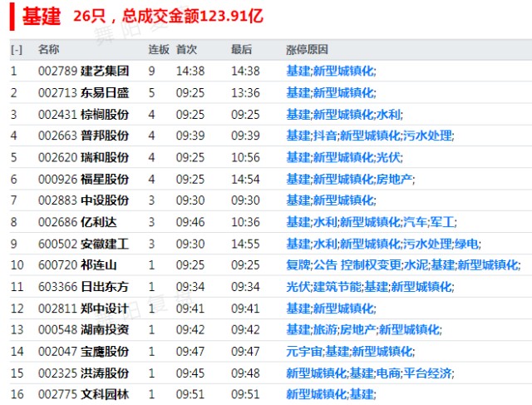Click the 26只，总成交金额123.91亿 summary text
Image resolution: width=532 pixels, height=405 pixels.
tap(168, 16)
